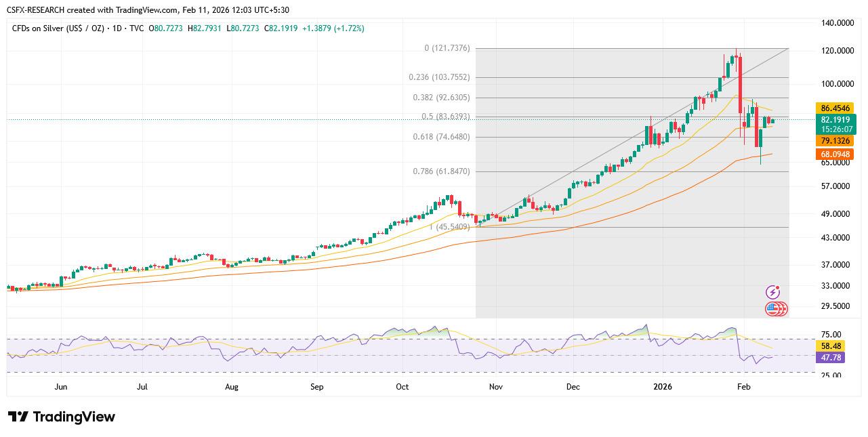Click the Oct label on time axis

[402, 387]
